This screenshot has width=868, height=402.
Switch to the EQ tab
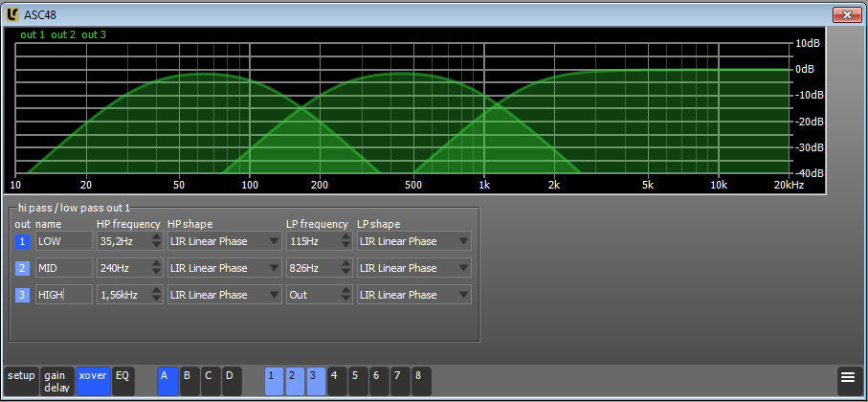(x=122, y=381)
